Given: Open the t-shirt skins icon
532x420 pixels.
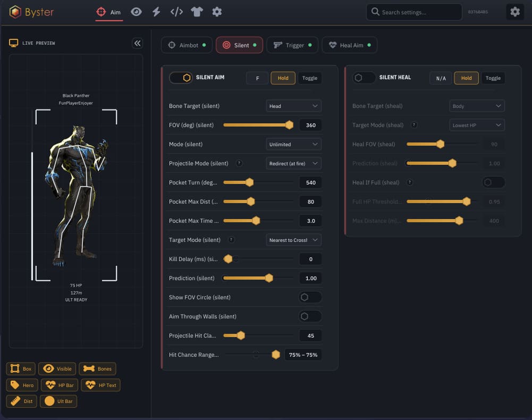Looking at the screenshot, I should click(x=197, y=12).
